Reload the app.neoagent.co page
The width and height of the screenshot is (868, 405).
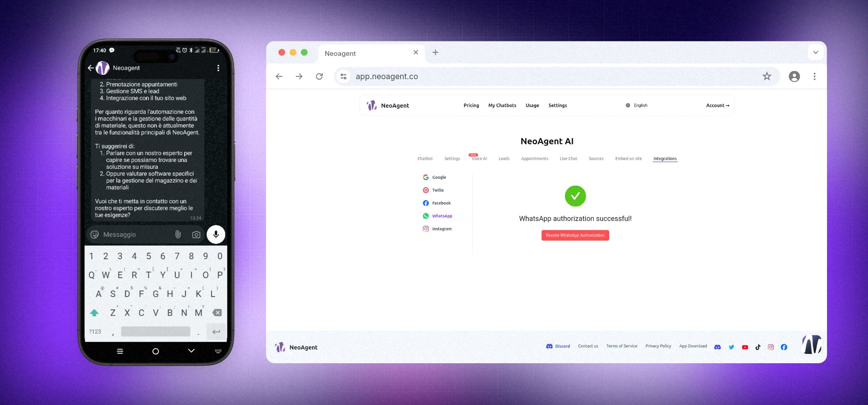point(319,76)
